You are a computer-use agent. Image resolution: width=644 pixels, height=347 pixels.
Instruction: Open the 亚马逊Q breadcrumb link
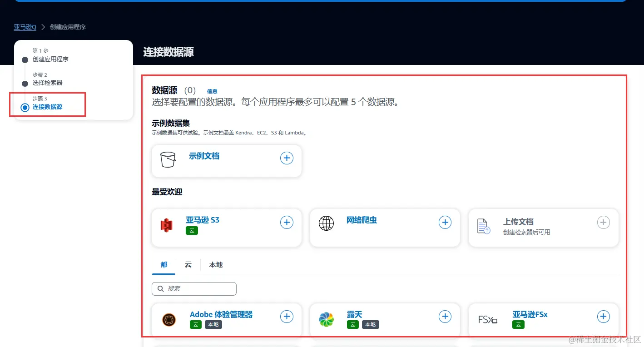click(25, 27)
